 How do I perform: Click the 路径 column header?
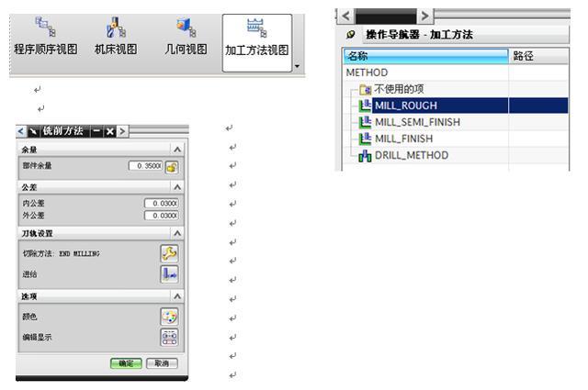coord(538,56)
